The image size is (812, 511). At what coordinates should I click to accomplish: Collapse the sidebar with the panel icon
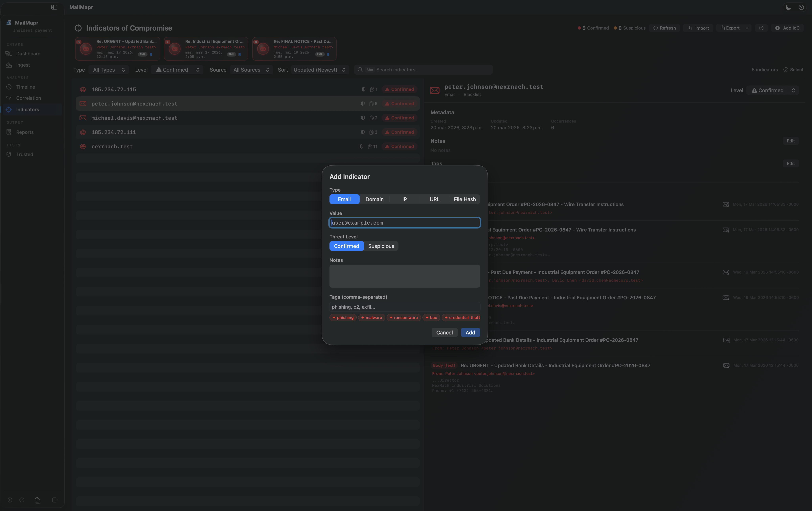pos(54,7)
